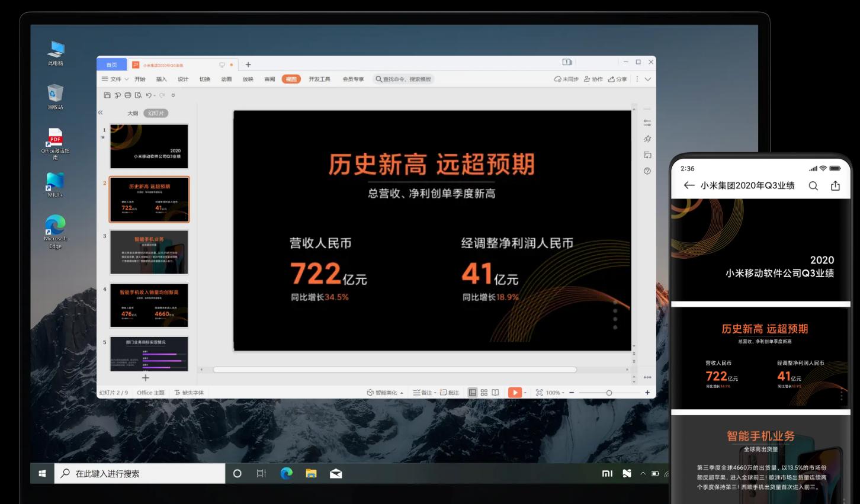Expand the Undo history dropdown arrow

click(x=155, y=95)
